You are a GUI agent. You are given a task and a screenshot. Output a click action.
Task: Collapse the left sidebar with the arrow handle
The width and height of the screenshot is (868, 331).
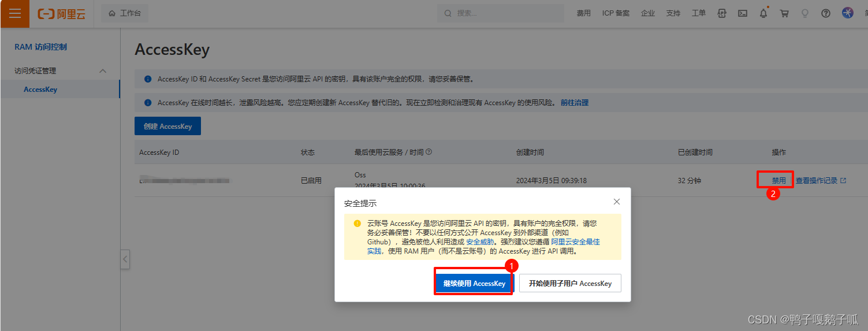[125, 259]
